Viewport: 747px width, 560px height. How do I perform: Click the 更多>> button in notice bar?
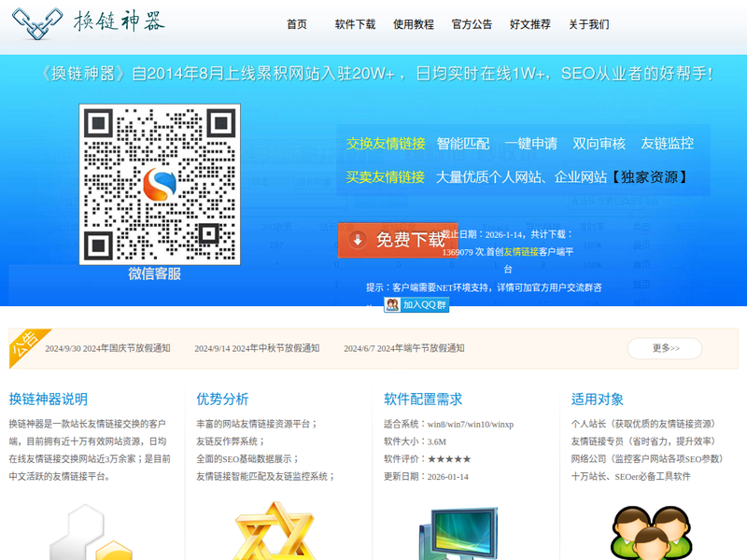pyautogui.click(x=665, y=348)
